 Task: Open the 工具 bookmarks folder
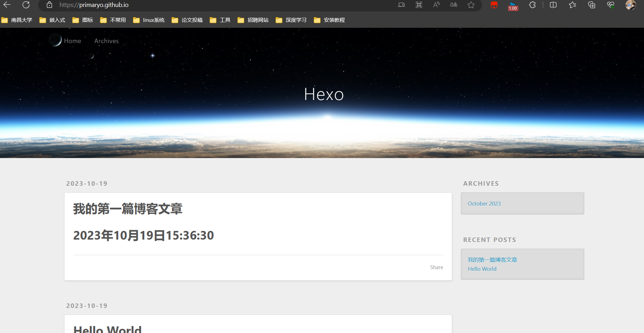click(x=220, y=20)
